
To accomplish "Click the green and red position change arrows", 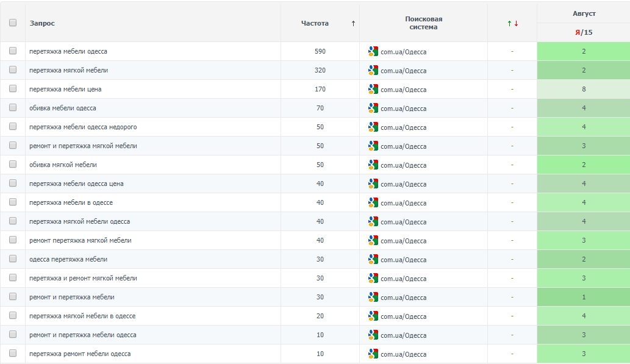I will coord(512,24).
